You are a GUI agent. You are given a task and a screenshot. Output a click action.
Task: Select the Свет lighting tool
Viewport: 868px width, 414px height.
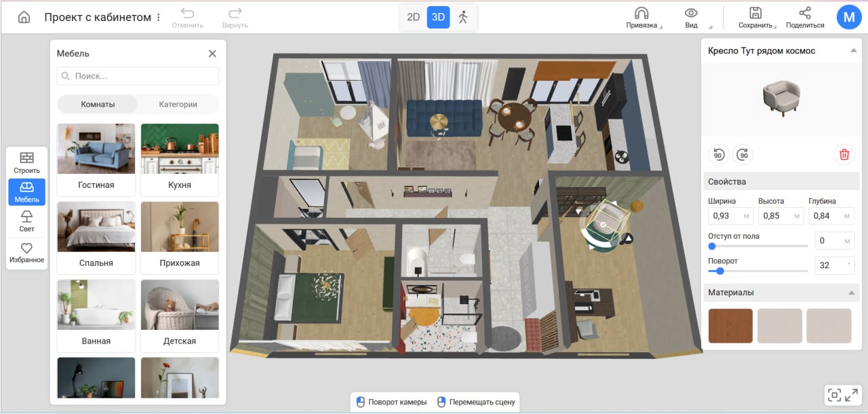(26, 221)
